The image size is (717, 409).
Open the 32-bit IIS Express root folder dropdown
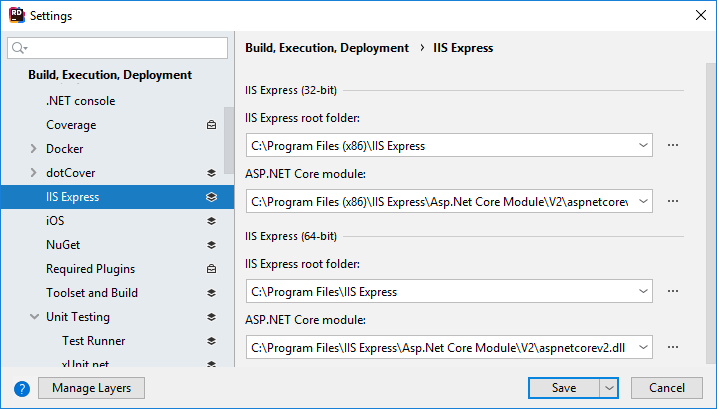(641, 145)
